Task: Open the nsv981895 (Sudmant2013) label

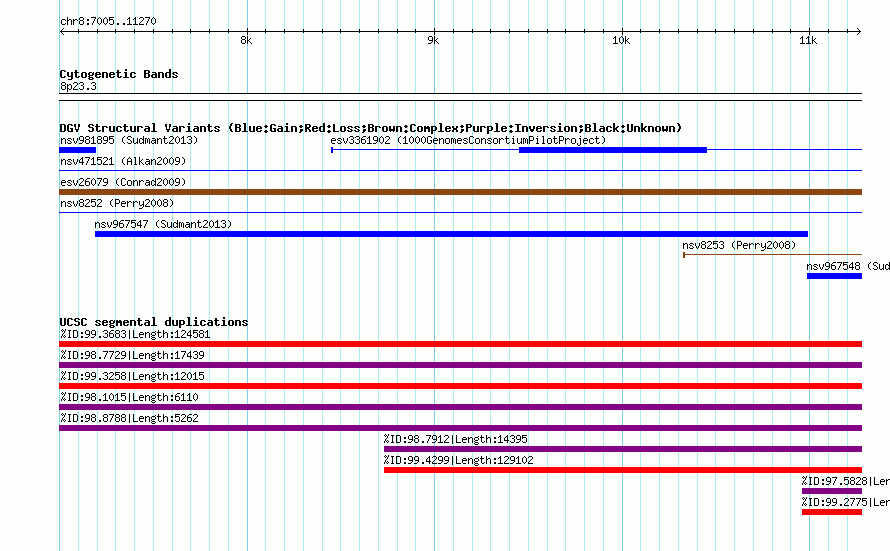Action: [129, 140]
